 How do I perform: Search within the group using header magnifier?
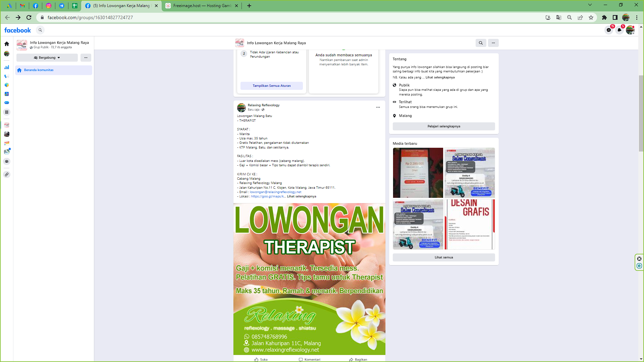click(481, 43)
